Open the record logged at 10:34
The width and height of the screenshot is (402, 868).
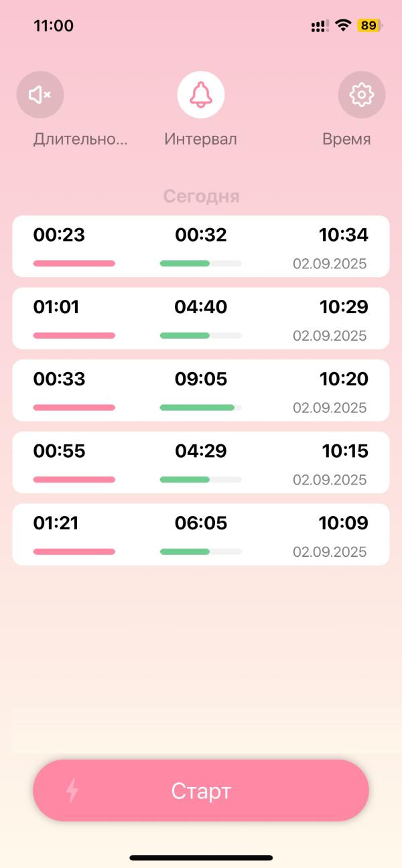click(x=201, y=246)
